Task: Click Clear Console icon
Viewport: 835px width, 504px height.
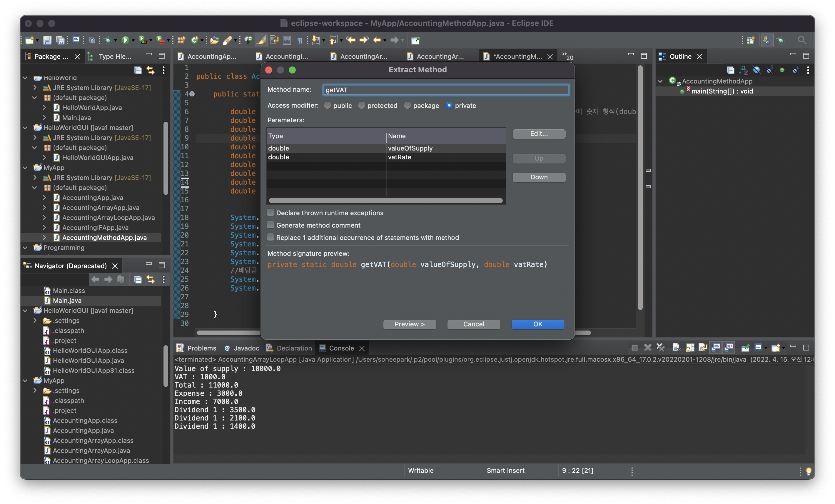Action: (x=676, y=347)
